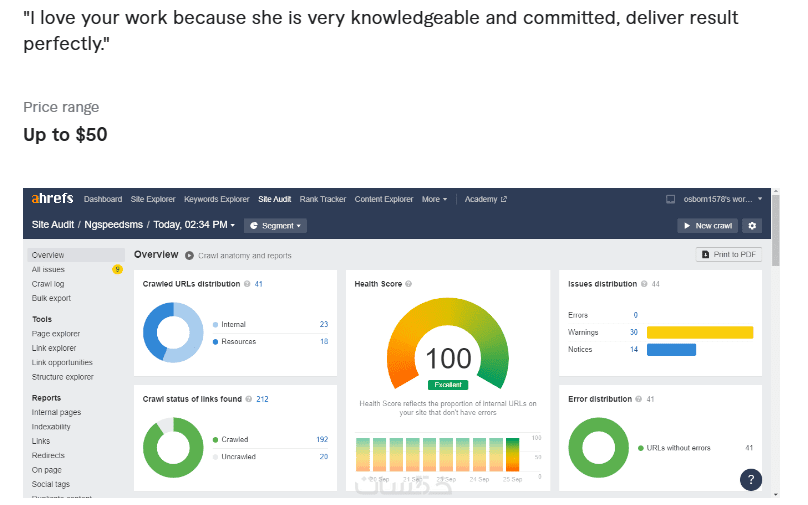Open the Academy external link
Image resolution: width=808 pixels, height=505 pixels.
485,199
